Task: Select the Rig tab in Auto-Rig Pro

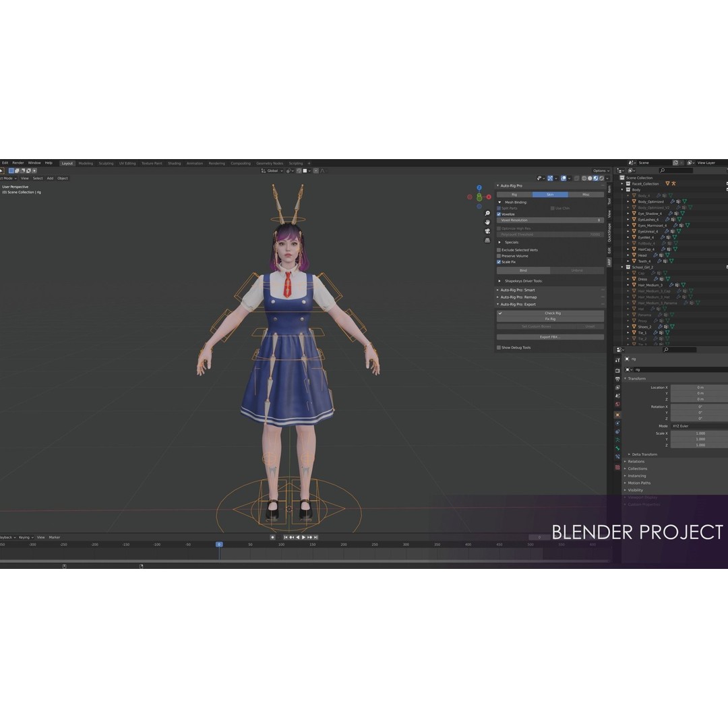Action: (x=514, y=195)
